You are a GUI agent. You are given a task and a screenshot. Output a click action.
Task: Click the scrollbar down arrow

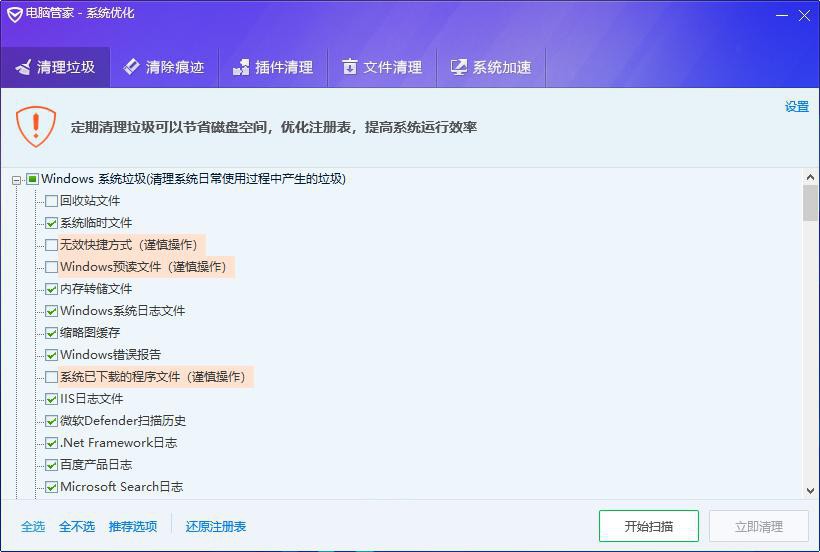(x=811, y=491)
